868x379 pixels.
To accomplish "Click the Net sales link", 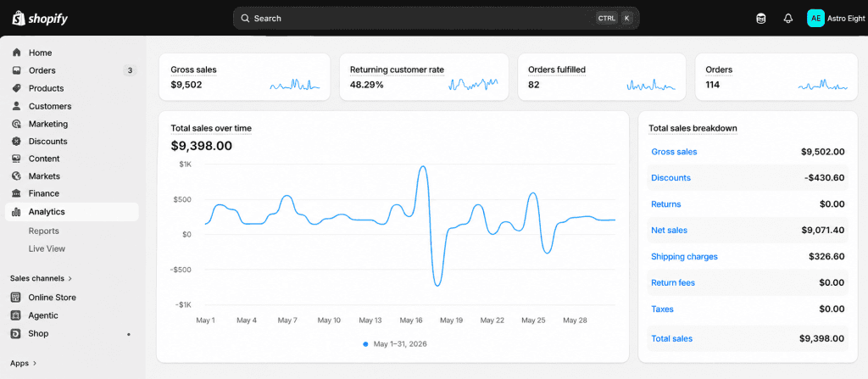I will (670, 230).
